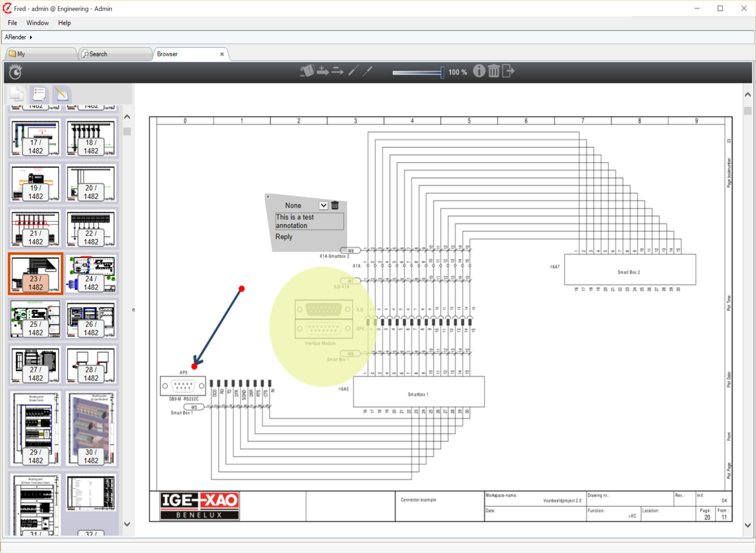Close the Browser tab

coord(222,54)
